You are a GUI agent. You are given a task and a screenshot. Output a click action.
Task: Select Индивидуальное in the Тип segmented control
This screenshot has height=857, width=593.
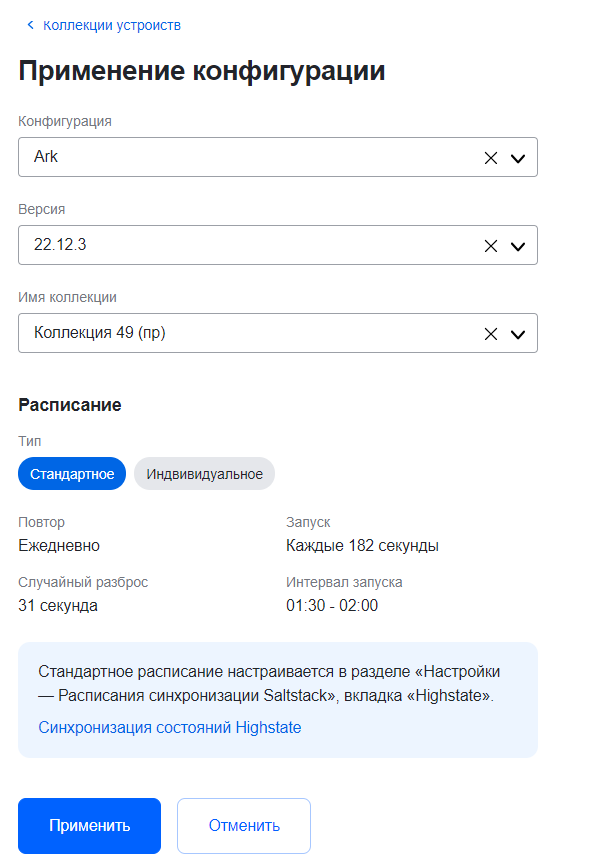click(x=204, y=473)
